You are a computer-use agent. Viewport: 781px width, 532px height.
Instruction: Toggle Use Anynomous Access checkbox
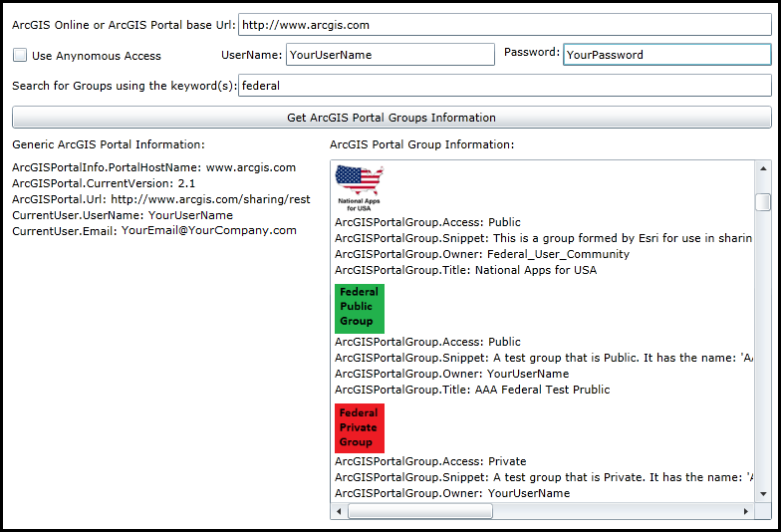tap(20, 56)
